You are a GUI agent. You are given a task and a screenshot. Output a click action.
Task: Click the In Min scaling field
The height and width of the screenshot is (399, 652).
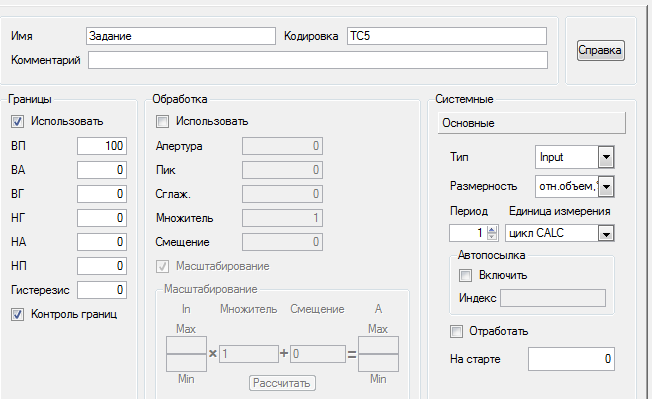186,362
